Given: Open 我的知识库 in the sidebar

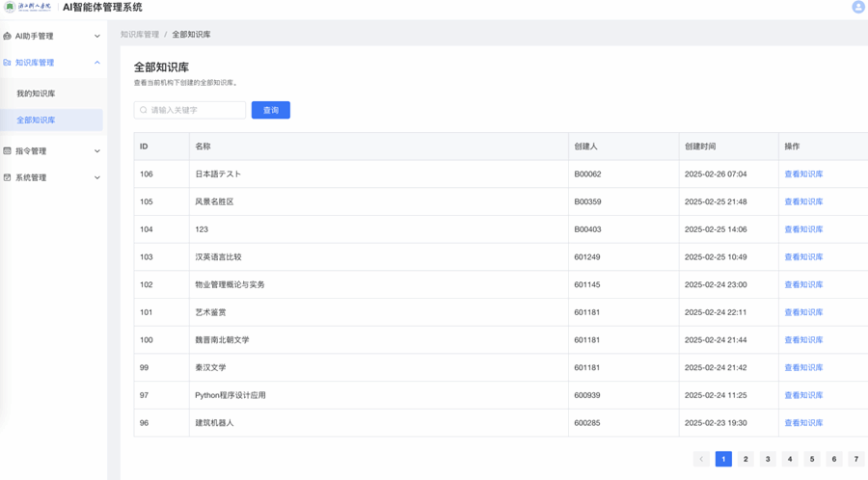Looking at the screenshot, I should click(36, 93).
